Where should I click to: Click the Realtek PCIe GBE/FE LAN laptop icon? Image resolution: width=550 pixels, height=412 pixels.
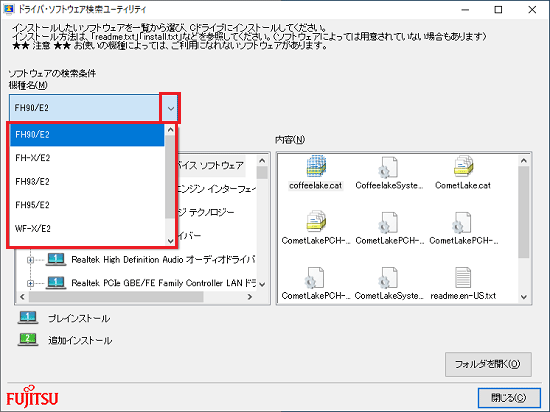56,283
